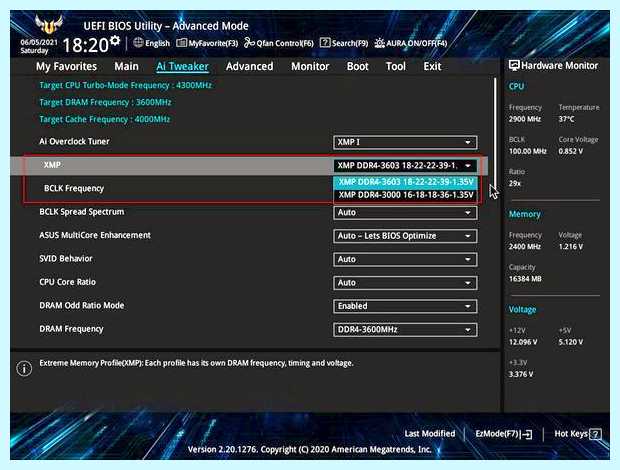
Task: Open ASUS MultiCore Enhancement dropdown
Action: 405,236
